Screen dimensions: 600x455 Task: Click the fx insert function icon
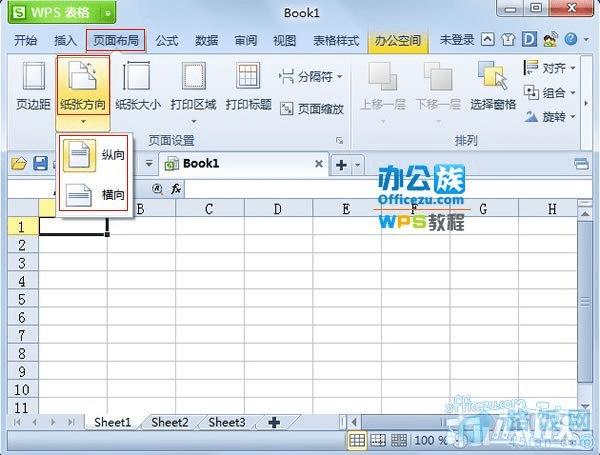pyautogui.click(x=176, y=189)
